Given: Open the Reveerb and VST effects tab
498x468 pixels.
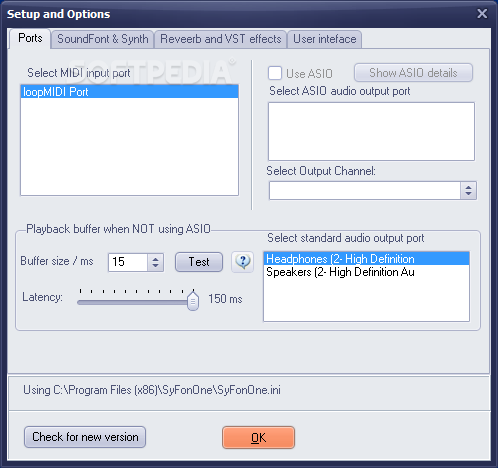Looking at the screenshot, I should (x=221, y=39).
